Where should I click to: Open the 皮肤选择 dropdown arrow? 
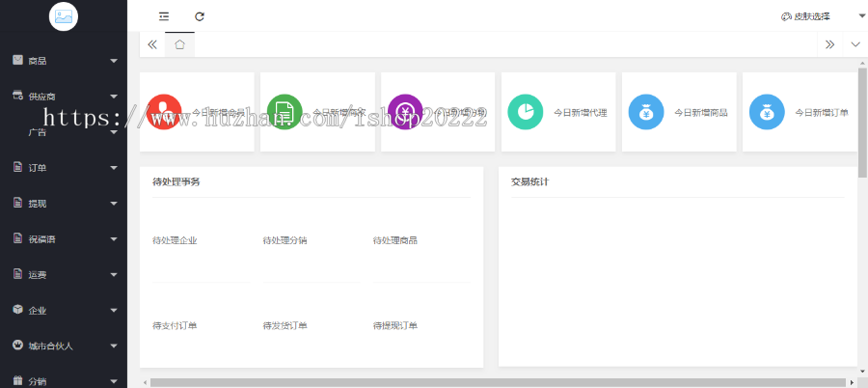862,17
